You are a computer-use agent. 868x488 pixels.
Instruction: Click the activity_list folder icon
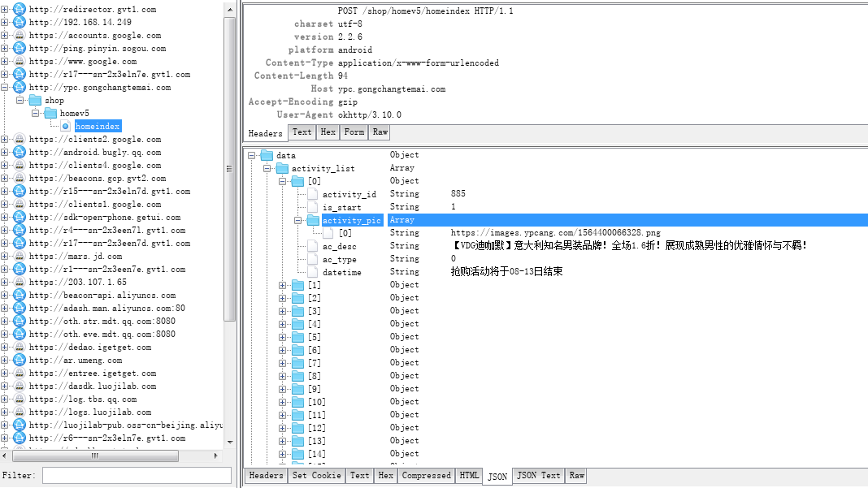282,168
